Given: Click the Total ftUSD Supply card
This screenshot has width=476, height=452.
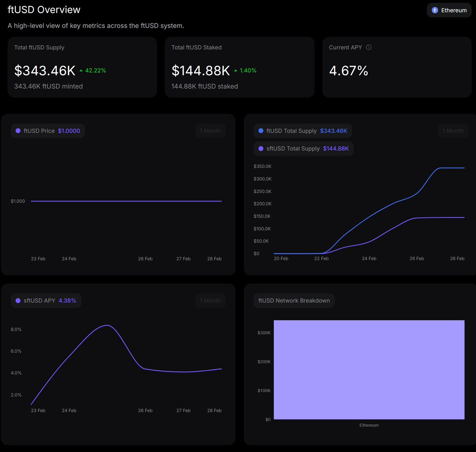Looking at the screenshot, I should pos(82,67).
